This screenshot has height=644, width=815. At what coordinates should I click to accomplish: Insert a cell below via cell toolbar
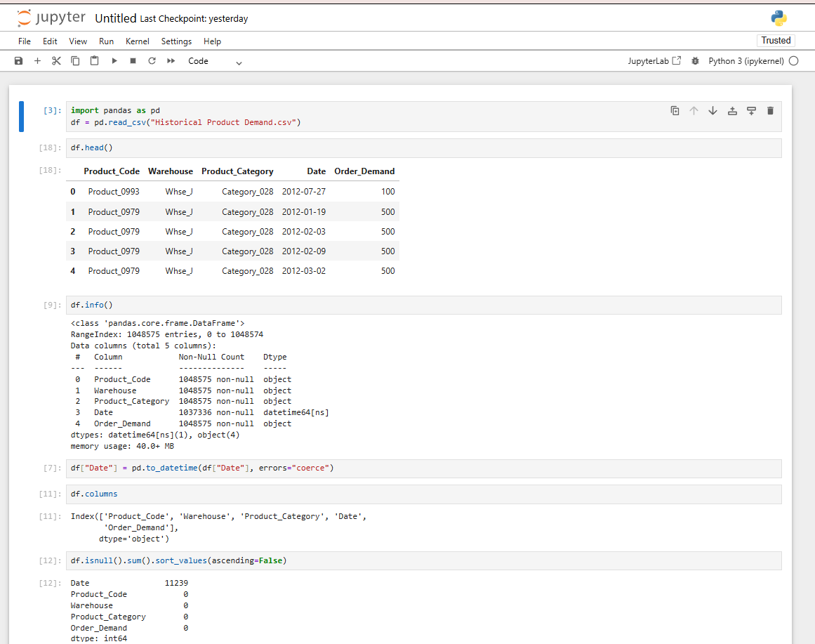click(751, 111)
